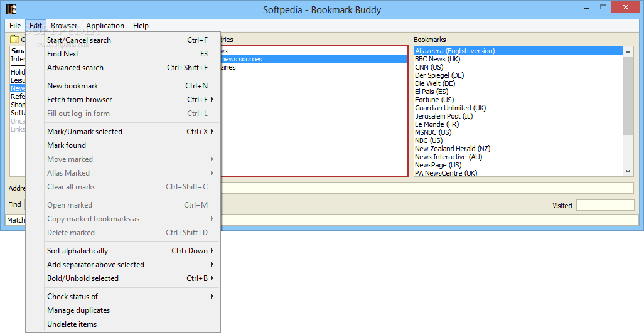Select Jerusalem Post (IL) bookmark
644x333 pixels.
(x=518, y=116)
